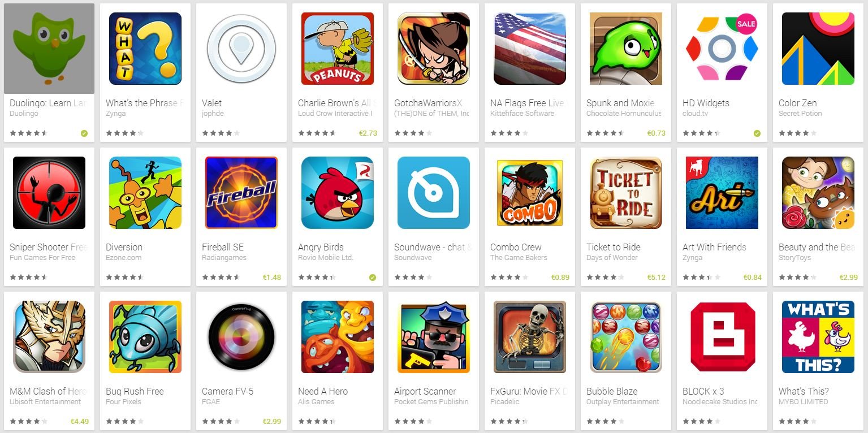The width and height of the screenshot is (868, 433).
Task: Open the Ticket to Ride icon
Action: (x=626, y=193)
